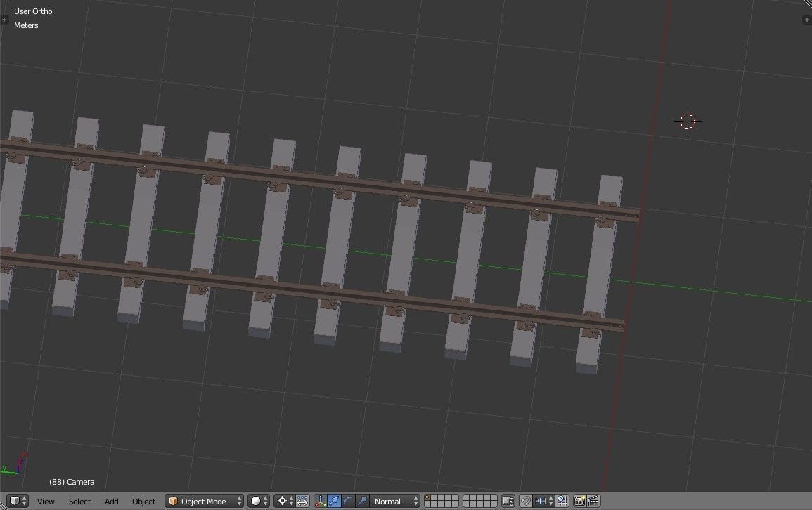Click the axis orientation mini gizmo
Screen dimensions: 812x510
pos(13,465)
